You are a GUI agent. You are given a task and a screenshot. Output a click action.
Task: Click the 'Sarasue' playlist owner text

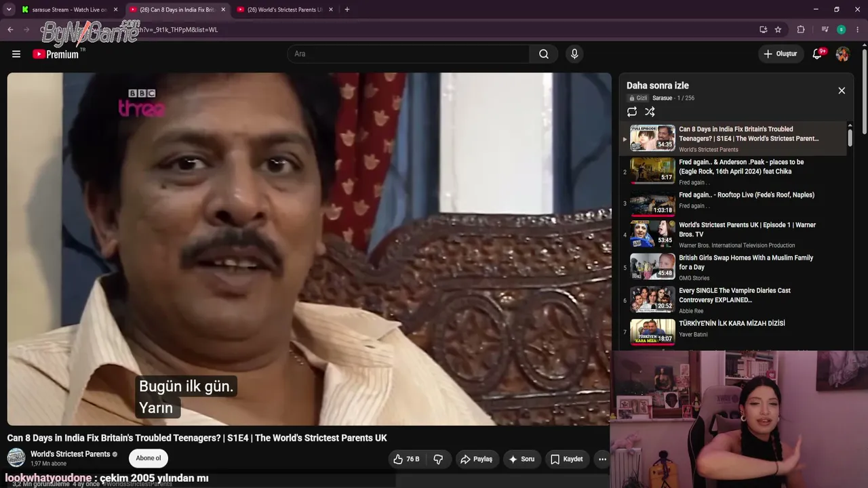pos(663,98)
